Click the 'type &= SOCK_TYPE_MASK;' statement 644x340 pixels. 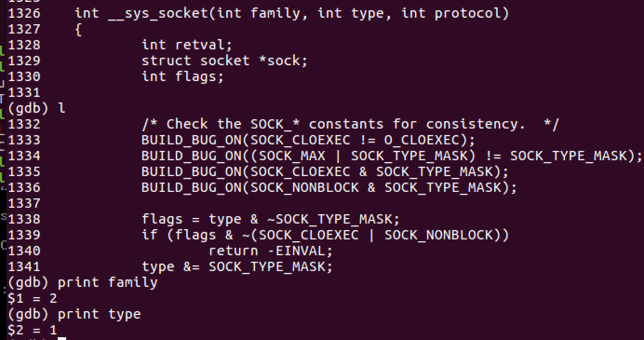click(237, 266)
